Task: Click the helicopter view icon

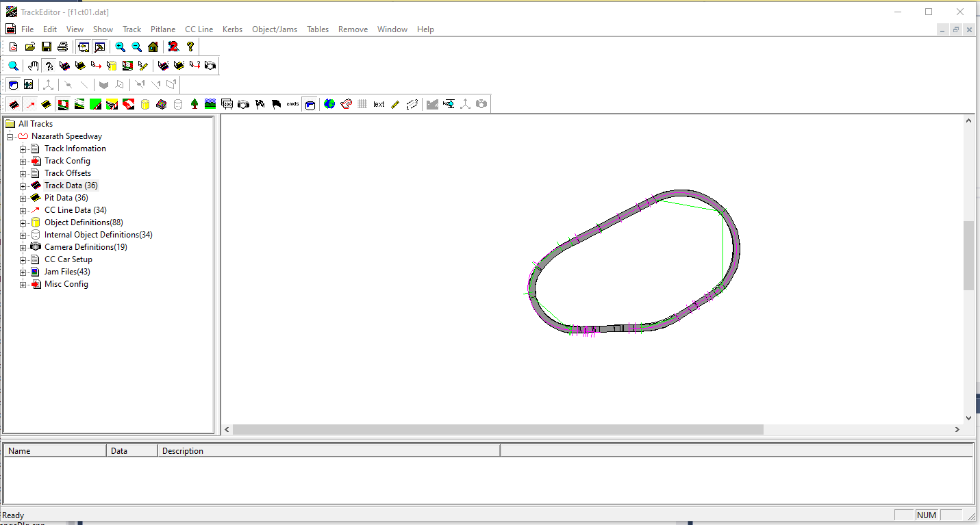Action: (449, 104)
